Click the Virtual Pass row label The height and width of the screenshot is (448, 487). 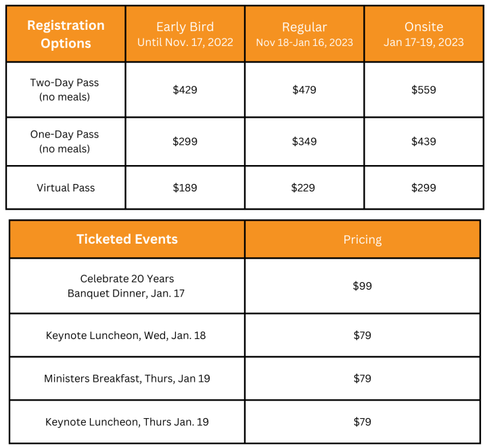pyautogui.click(x=66, y=187)
